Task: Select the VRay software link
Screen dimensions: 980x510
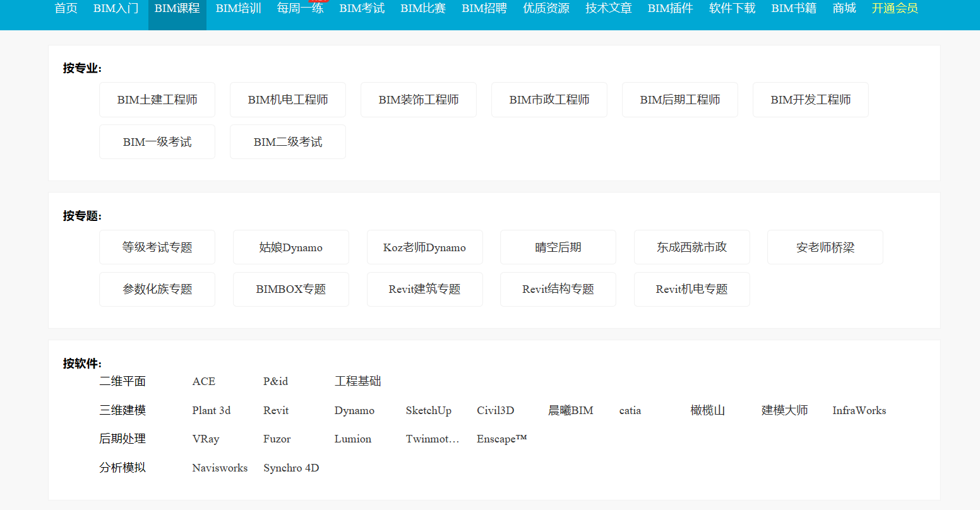Action: pyautogui.click(x=206, y=439)
